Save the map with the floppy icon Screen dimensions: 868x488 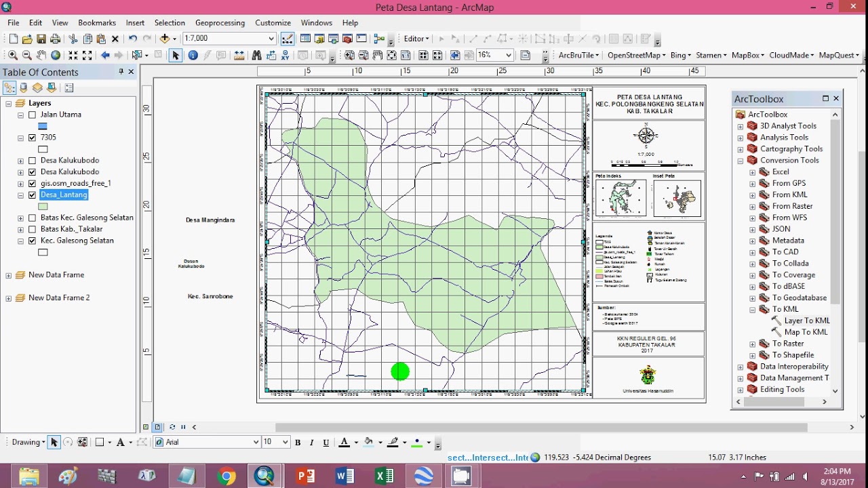pyautogui.click(x=41, y=39)
